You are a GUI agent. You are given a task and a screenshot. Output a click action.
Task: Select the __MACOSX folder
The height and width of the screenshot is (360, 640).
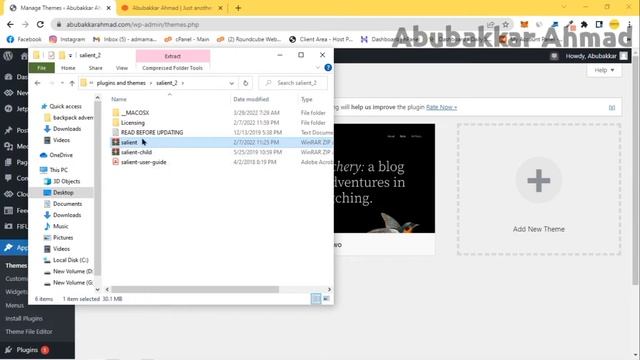point(135,113)
